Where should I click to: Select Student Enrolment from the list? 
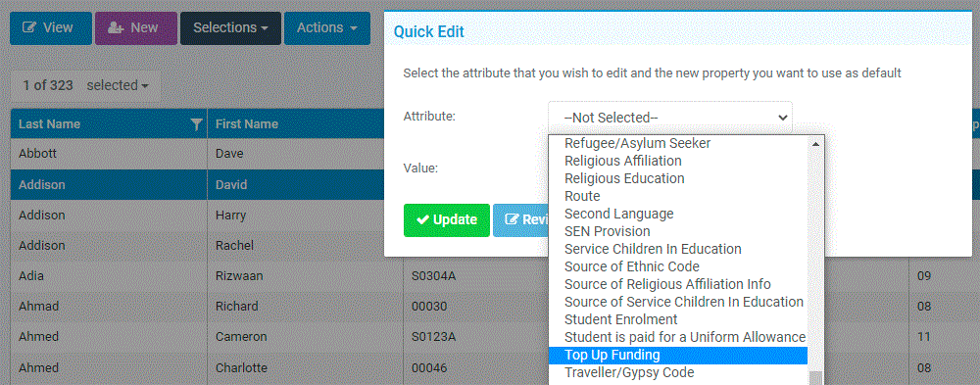click(x=677, y=320)
